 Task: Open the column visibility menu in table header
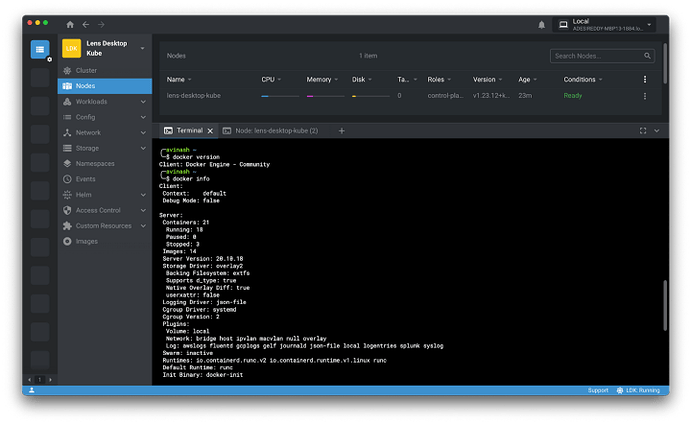(644, 79)
